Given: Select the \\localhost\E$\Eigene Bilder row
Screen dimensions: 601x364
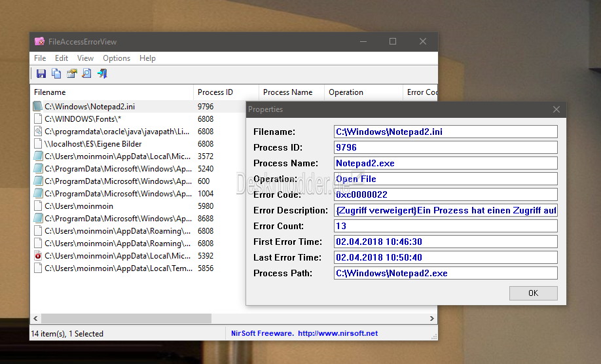Looking at the screenshot, I should [x=138, y=143].
